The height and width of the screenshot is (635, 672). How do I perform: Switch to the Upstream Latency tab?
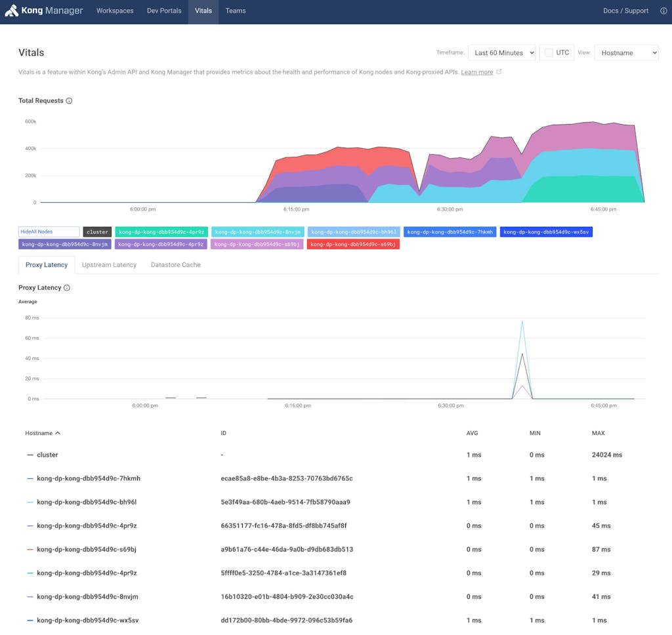[109, 265]
